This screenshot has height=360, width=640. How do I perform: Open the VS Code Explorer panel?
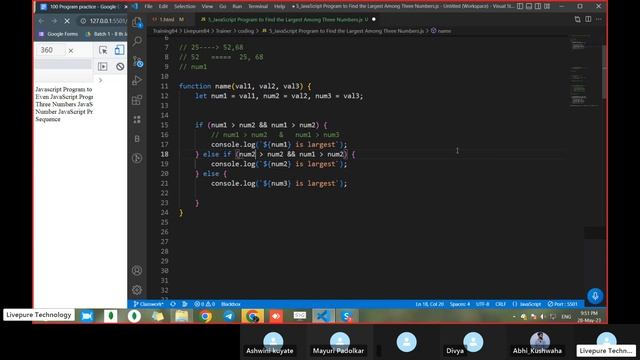point(137,22)
